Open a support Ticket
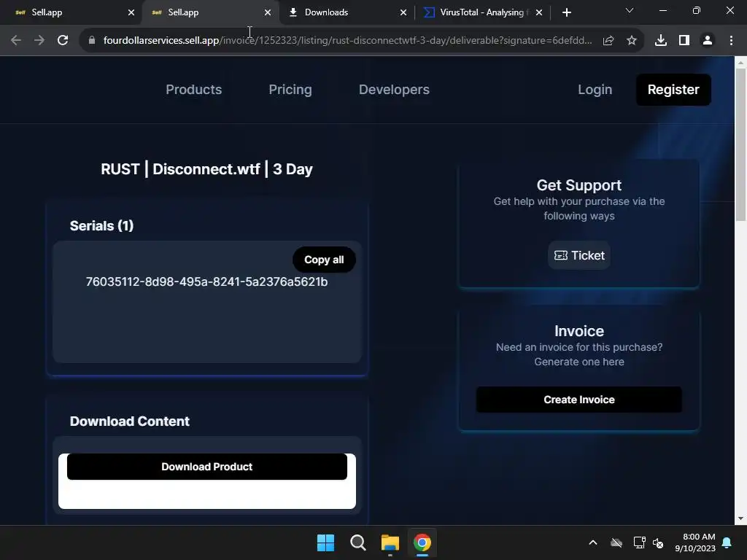Screen dimensions: 747x560 (x=579, y=256)
